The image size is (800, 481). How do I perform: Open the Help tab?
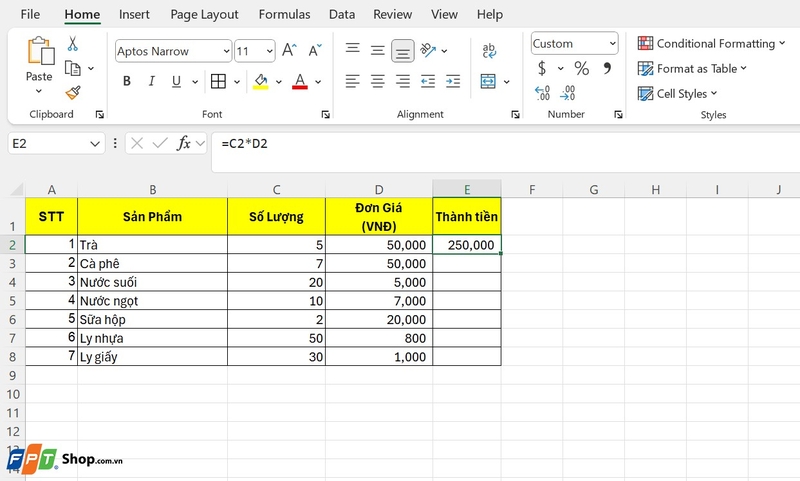(490, 14)
